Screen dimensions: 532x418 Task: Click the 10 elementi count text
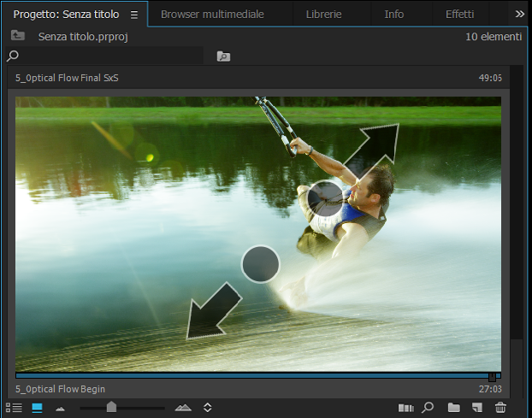pyautogui.click(x=494, y=37)
